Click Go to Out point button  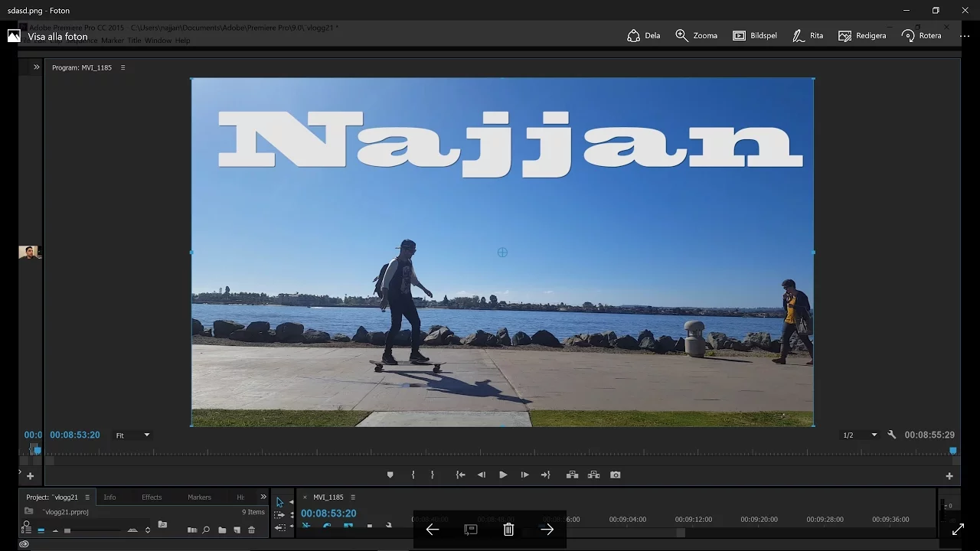546,475
